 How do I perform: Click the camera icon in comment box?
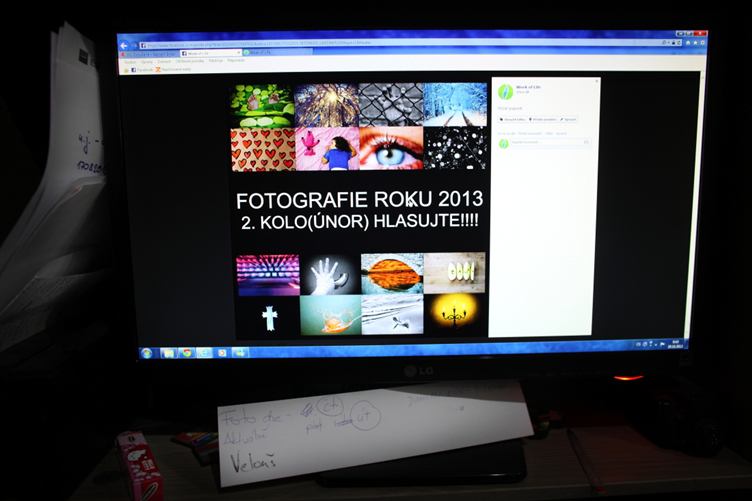586,142
